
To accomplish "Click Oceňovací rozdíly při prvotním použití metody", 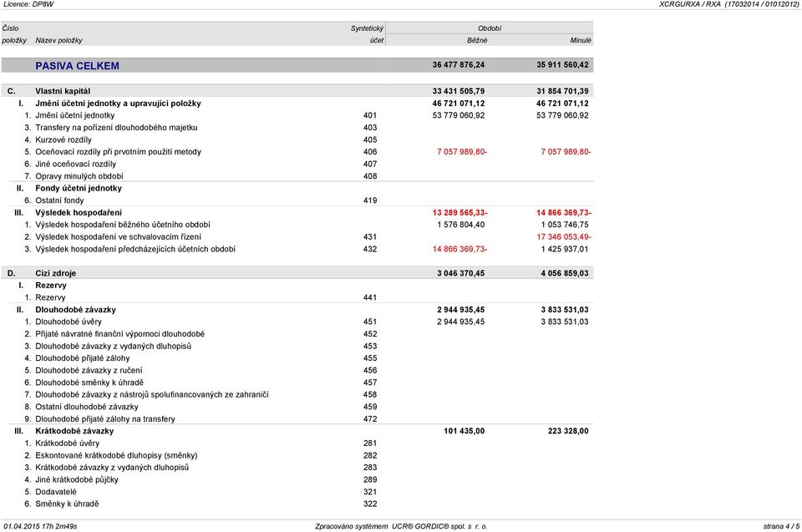I will click(x=118, y=152).
